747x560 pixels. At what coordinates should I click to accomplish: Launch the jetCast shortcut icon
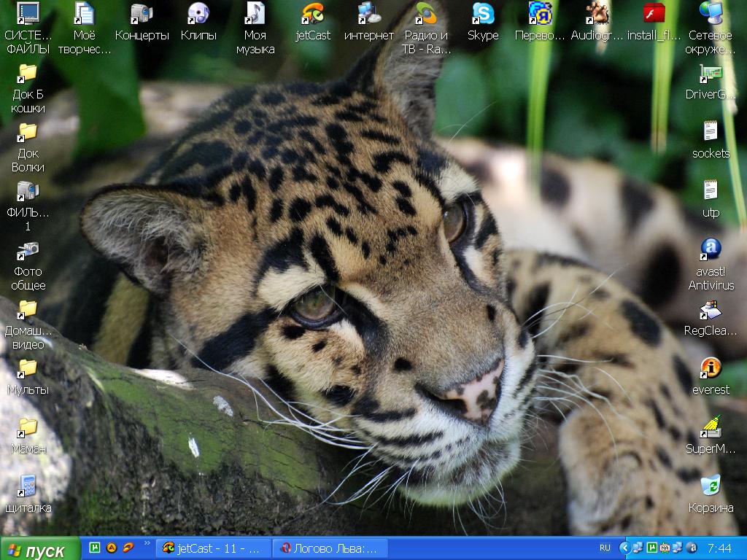pyautogui.click(x=313, y=13)
